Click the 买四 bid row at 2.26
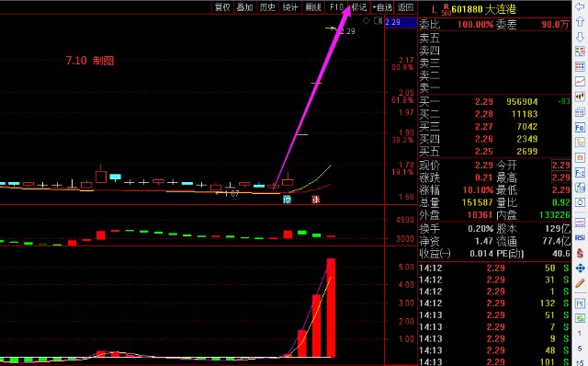Image resolution: width=588 pixels, height=366 pixels. click(494, 139)
